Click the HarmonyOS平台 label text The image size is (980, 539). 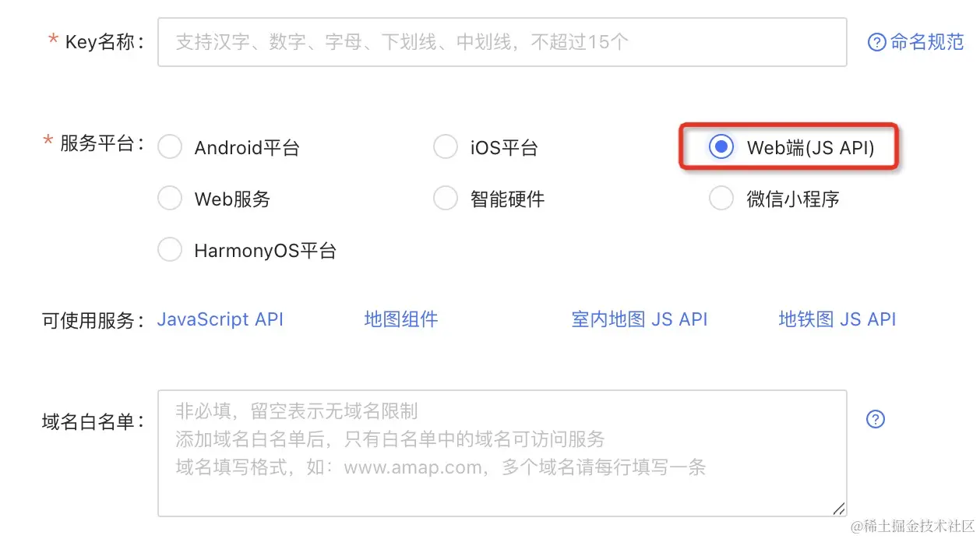click(x=265, y=251)
